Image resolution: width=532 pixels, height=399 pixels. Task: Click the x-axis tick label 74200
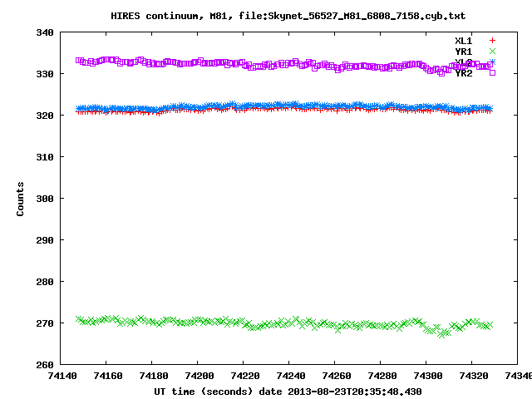click(x=199, y=376)
